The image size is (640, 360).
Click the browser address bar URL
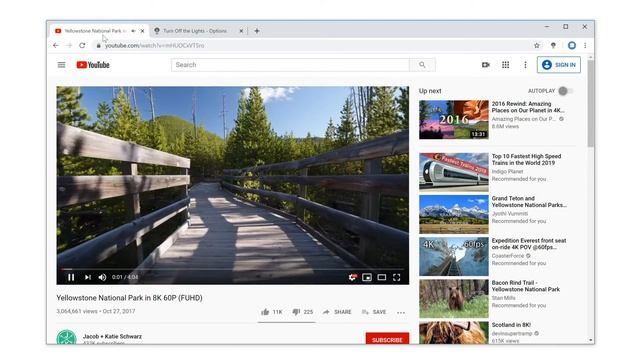coord(155,46)
